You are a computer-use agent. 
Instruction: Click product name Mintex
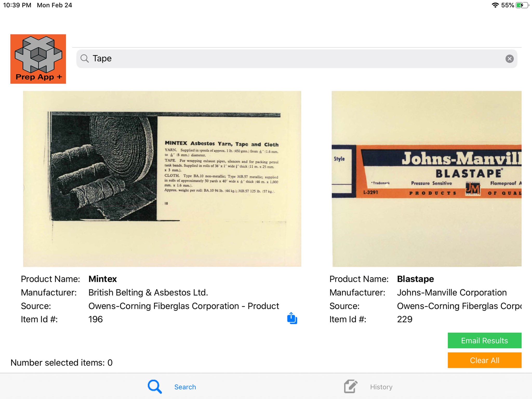tap(103, 279)
